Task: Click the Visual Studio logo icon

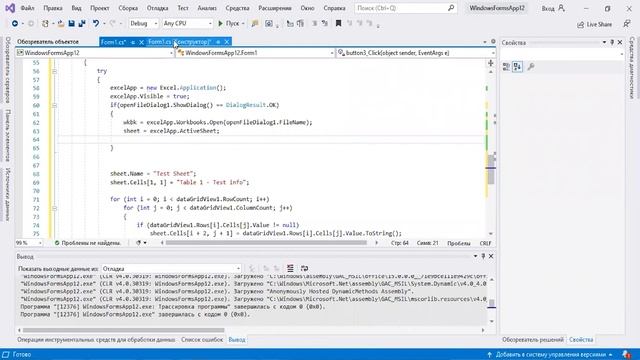Action: click(x=10, y=8)
